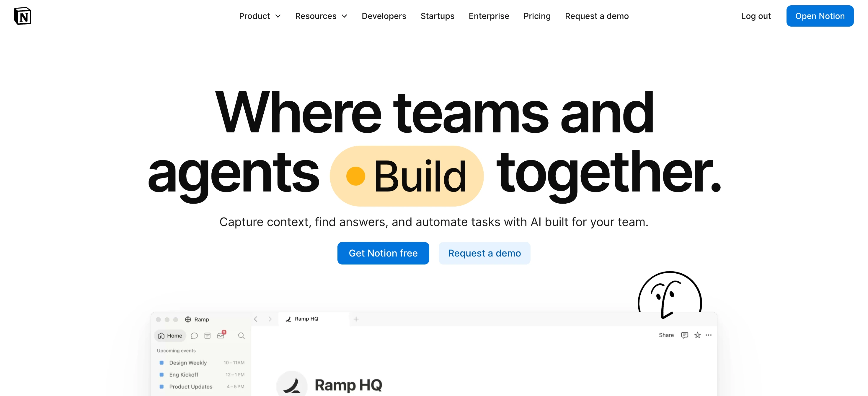Click the blue square beside Product Updates

161,387
